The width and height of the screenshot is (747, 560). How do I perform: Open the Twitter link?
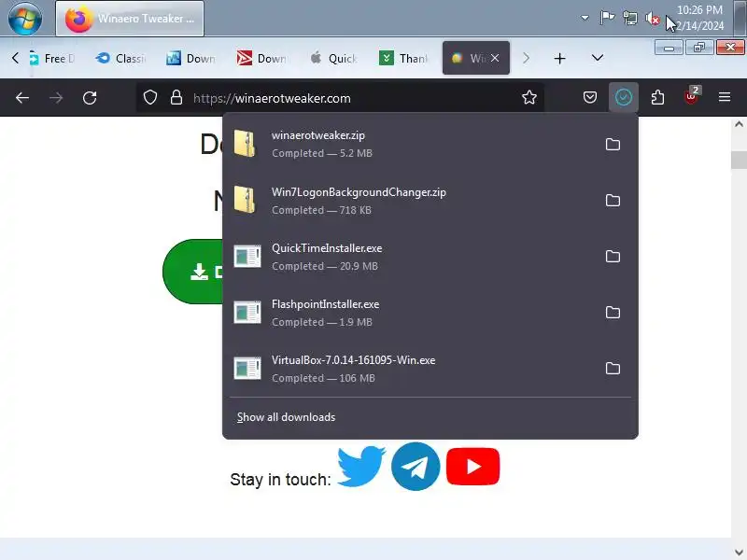361,466
